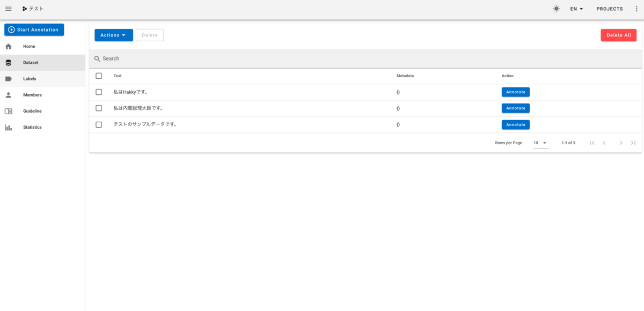
Task: Click the Labels tag icon
Action: (9, 79)
